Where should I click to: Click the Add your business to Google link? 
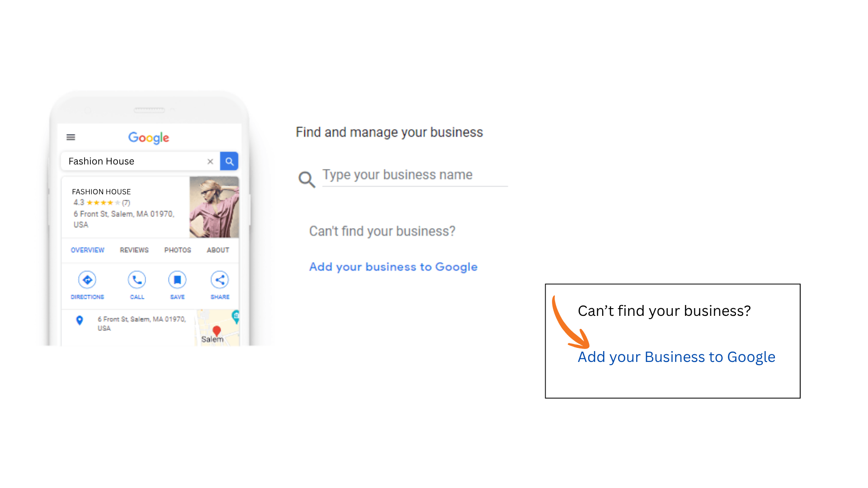[x=393, y=267]
